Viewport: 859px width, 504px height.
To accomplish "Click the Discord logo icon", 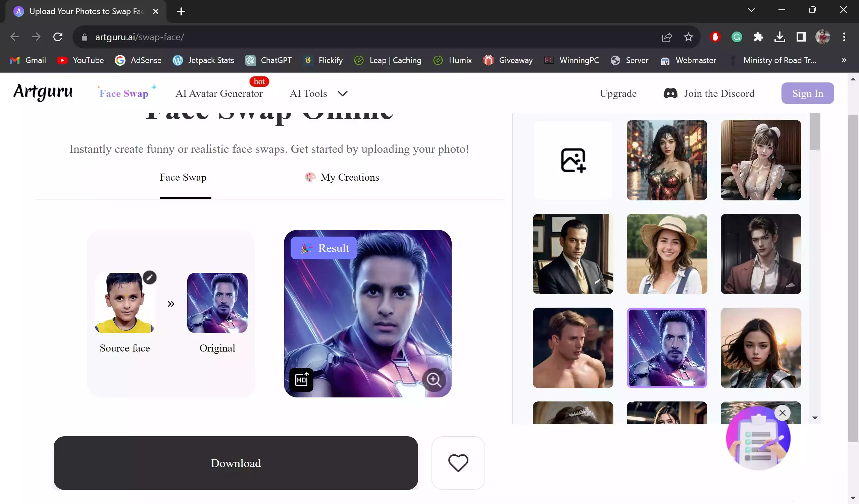I will pyautogui.click(x=670, y=93).
